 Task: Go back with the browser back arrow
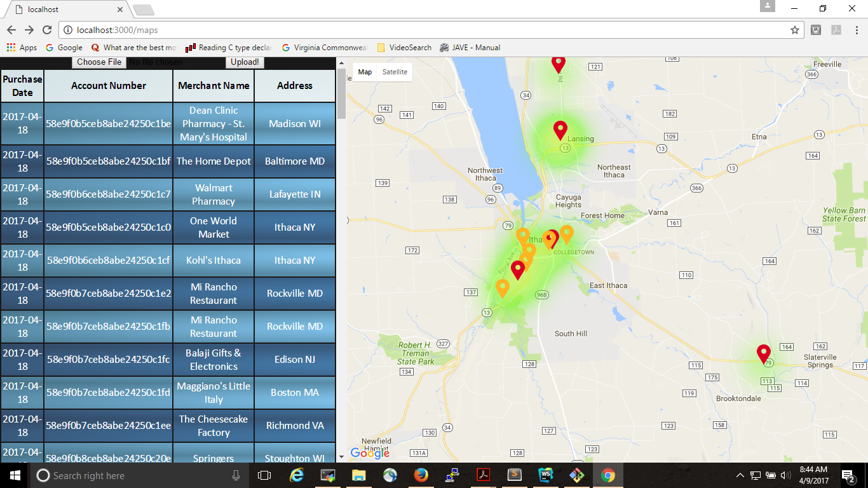pyautogui.click(x=11, y=30)
